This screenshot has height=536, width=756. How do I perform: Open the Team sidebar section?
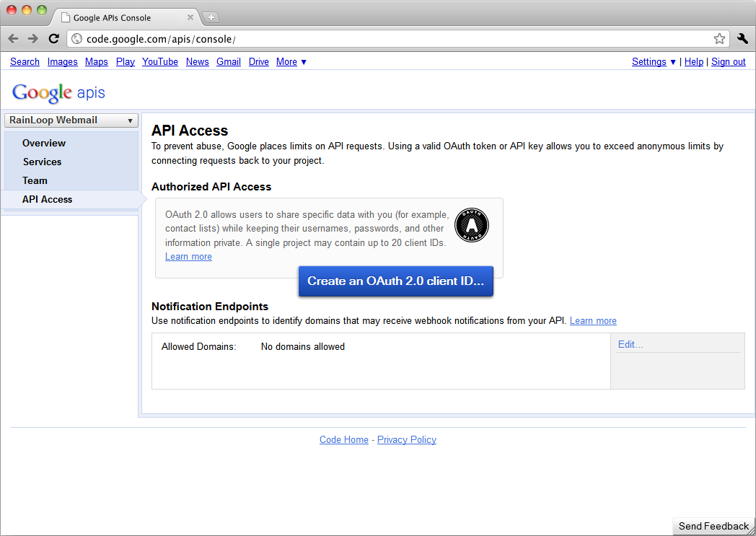pyautogui.click(x=35, y=181)
